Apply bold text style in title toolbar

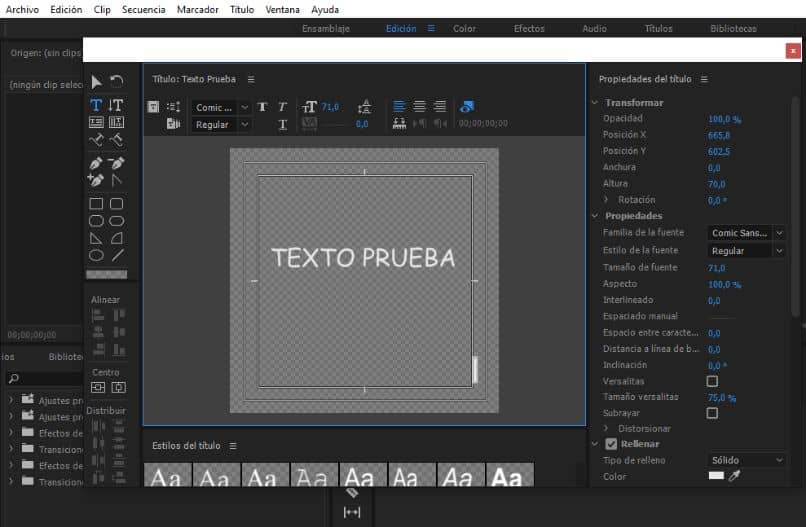point(263,107)
